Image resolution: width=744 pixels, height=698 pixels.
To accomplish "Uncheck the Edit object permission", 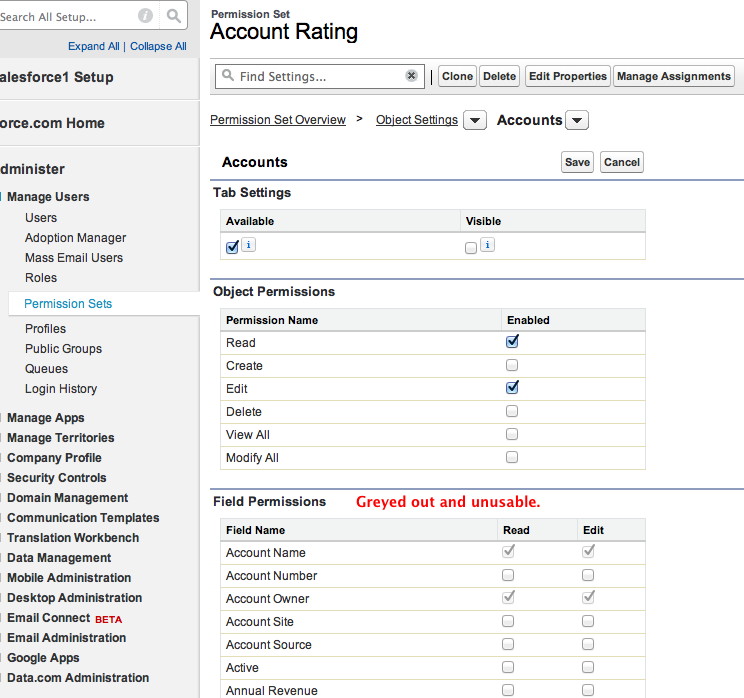I will coord(512,388).
